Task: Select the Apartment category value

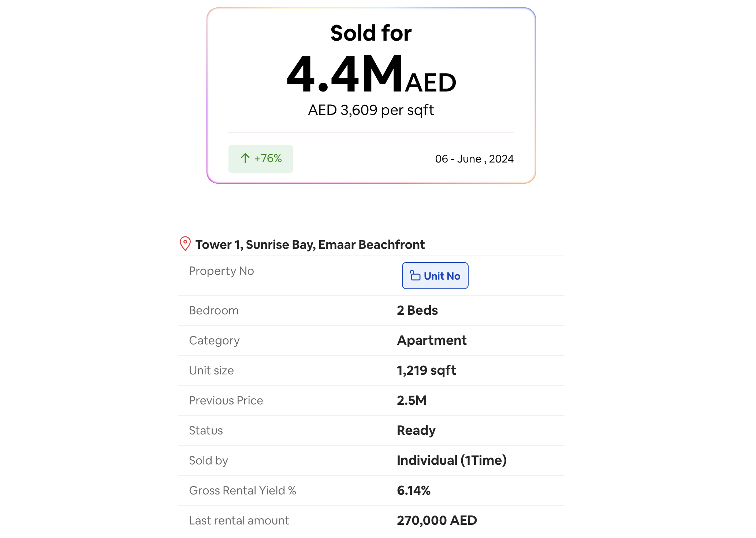Action: pos(432,340)
